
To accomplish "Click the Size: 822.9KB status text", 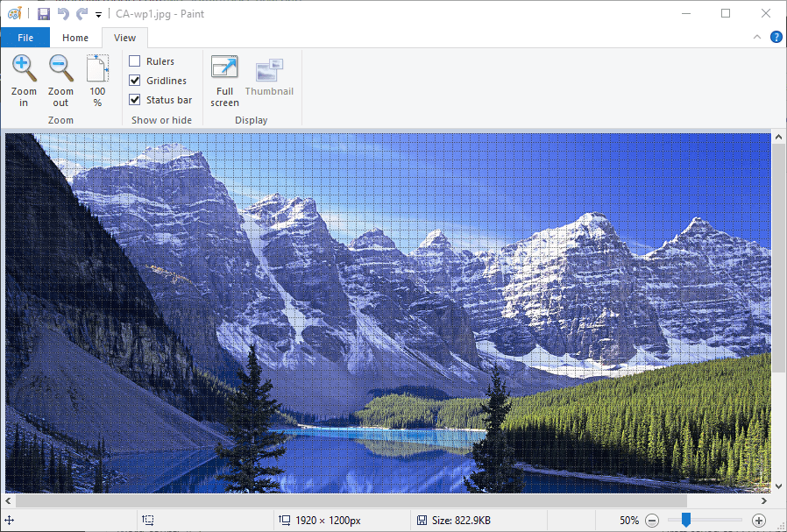I will (461, 521).
